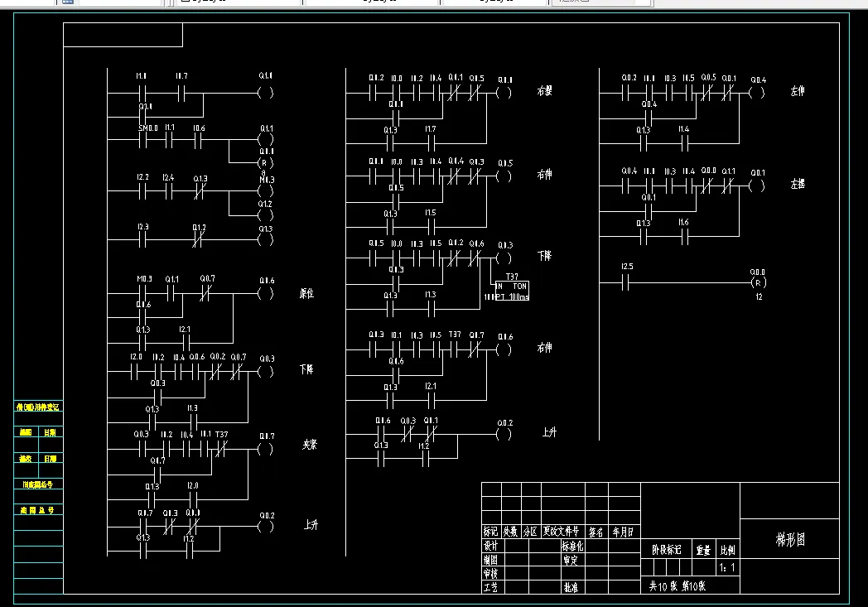Select the 处数 title block cell
The image size is (868, 607).
tap(510, 532)
